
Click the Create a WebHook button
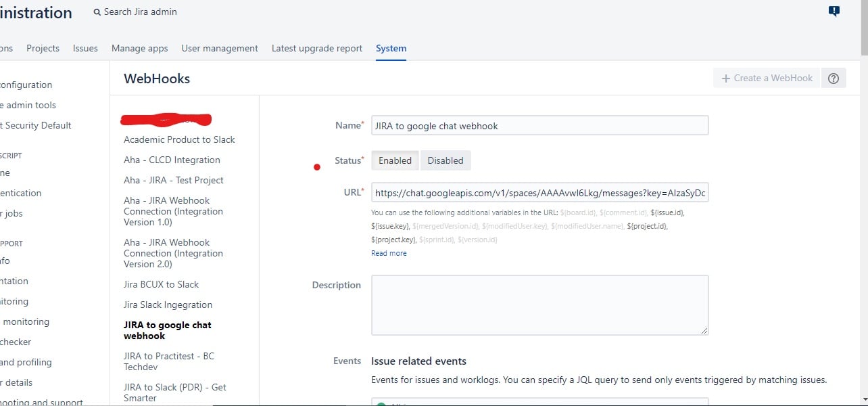[x=767, y=78]
